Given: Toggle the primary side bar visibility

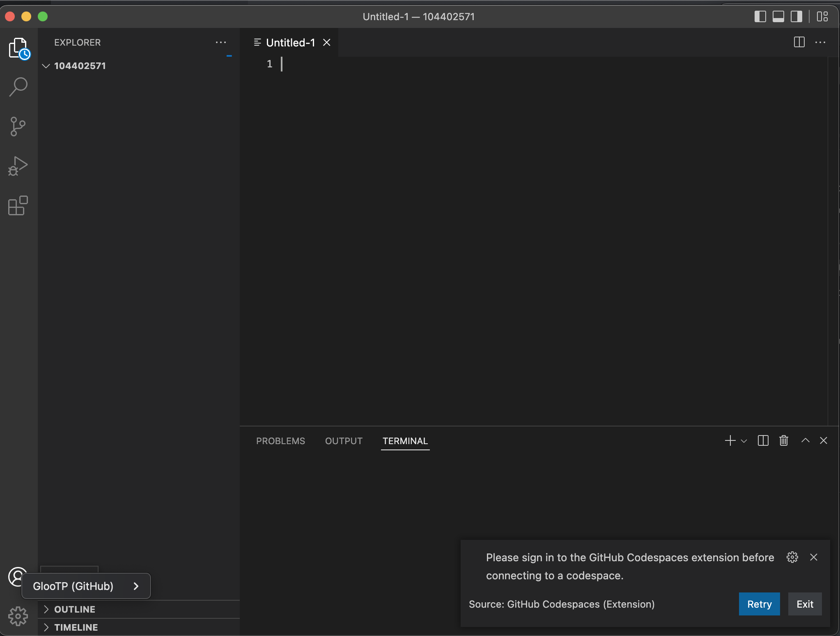Looking at the screenshot, I should (x=760, y=16).
